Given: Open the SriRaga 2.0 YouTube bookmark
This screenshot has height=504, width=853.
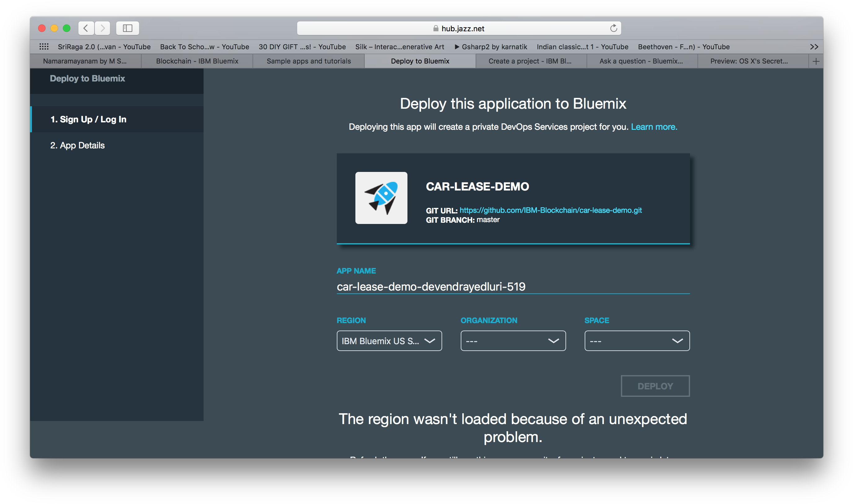Looking at the screenshot, I should point(104,47).
